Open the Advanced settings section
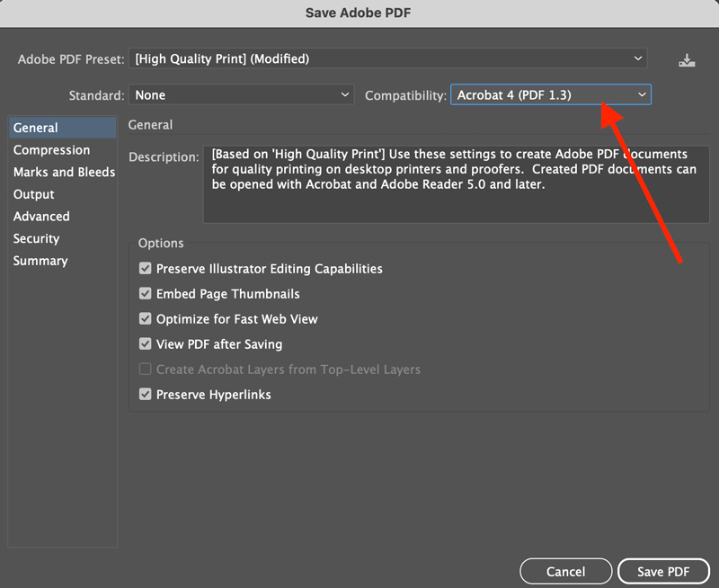Image resolution: width=719 pixels, height=588 pixels. [x=41, y=217]
